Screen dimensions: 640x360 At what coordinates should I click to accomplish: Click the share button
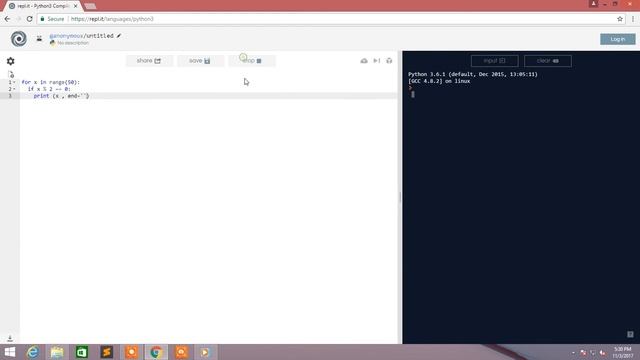(x=149, y=61)
